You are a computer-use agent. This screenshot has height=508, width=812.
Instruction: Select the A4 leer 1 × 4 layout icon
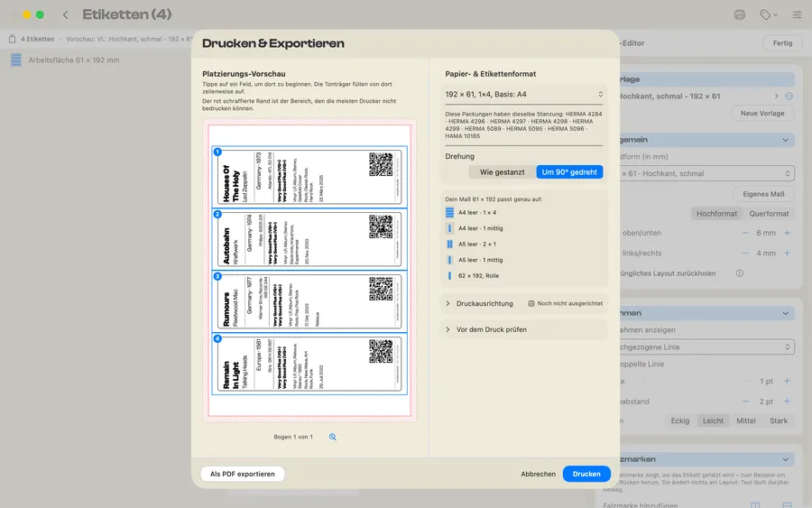pos(449,212)
